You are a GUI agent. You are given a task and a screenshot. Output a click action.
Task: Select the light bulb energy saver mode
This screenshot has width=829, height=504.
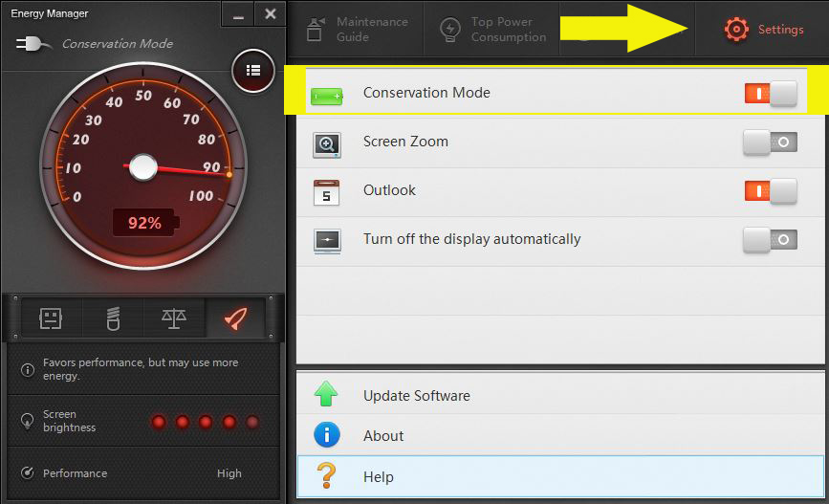pos(113,319)
